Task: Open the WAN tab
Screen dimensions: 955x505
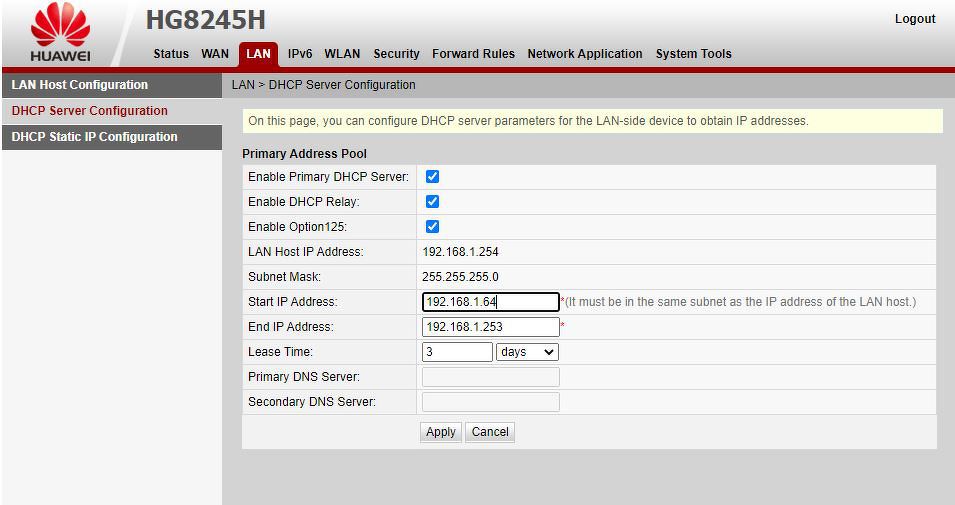Action: click(215, 54)
